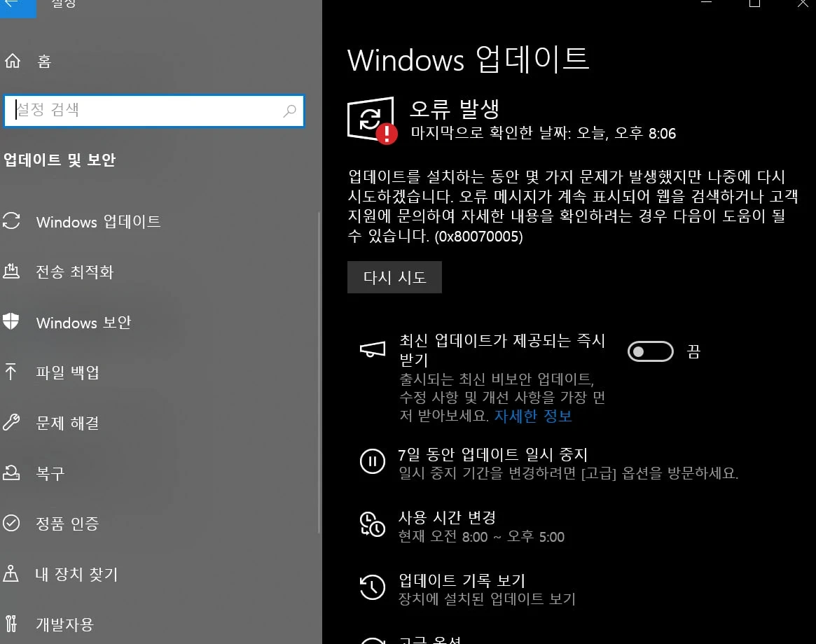Click the Windows 업데이트 page title
Viewport: 816px width, 644px height.
(x=468, y=59)
